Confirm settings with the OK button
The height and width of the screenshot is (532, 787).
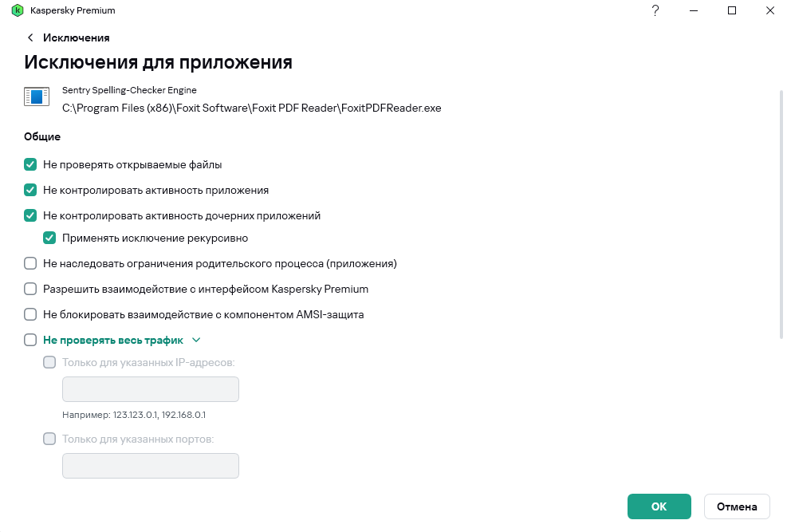(659, 506)
